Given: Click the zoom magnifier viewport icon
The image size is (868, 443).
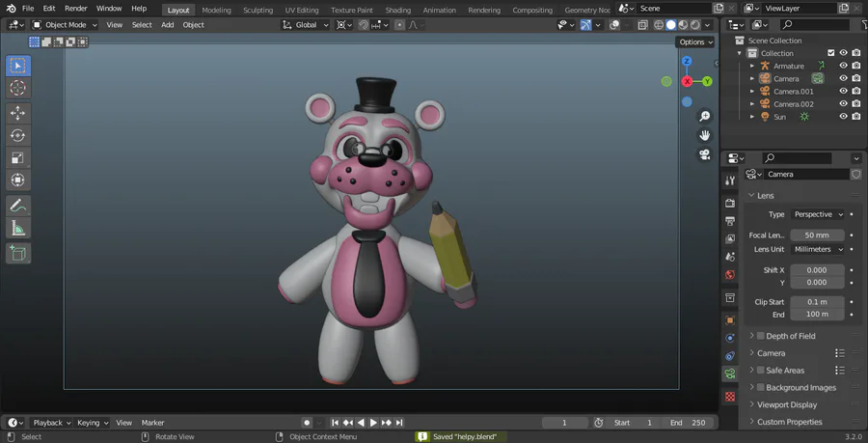Looking at the screenshot, I should click(705, 117).
